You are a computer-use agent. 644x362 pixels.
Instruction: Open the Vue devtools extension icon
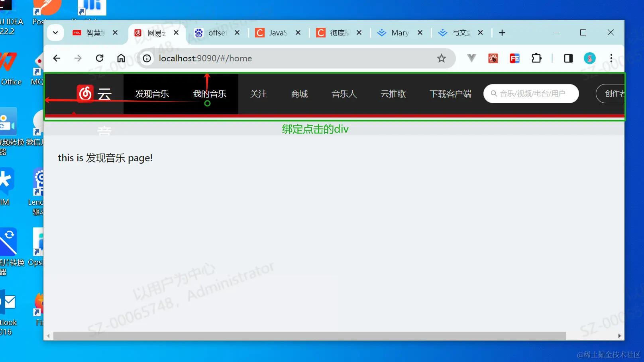[471, 59]
